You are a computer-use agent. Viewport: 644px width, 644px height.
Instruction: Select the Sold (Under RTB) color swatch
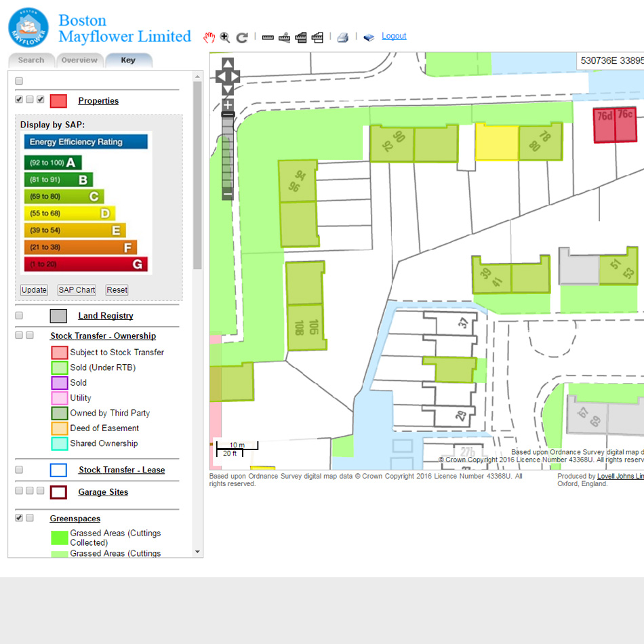click(x=58, y=367)
